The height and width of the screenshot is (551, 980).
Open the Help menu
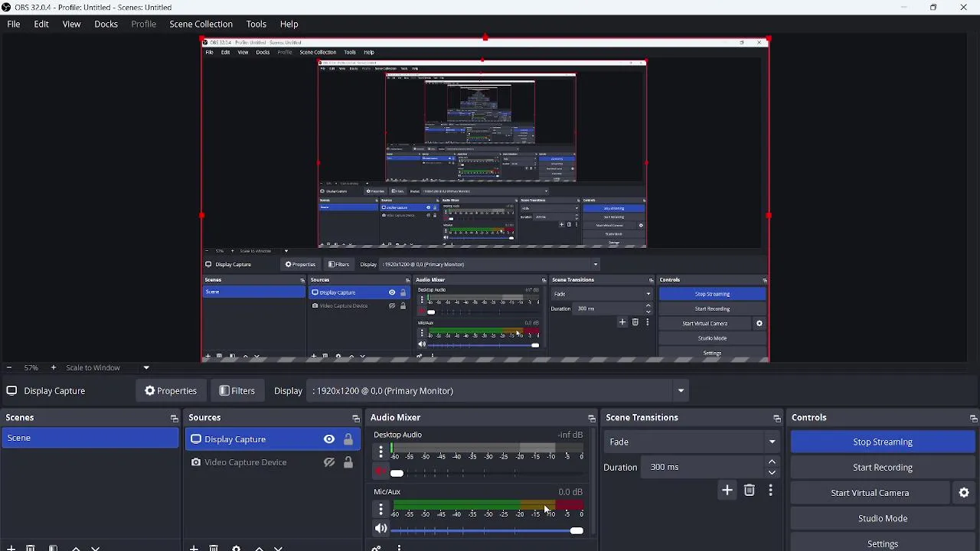[x=289, y=24]
